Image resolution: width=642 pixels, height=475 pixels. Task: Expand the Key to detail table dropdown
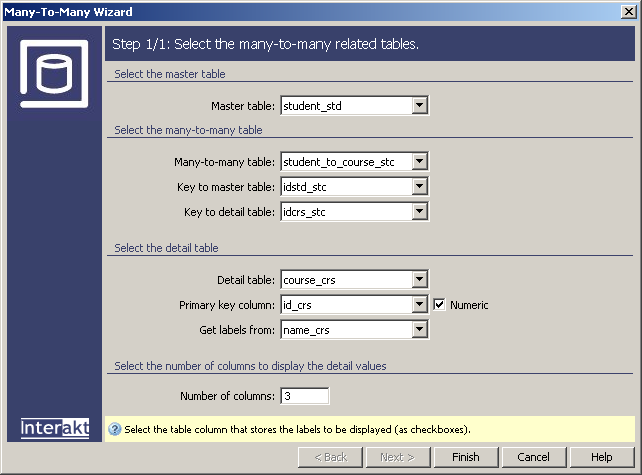(420, 211)
